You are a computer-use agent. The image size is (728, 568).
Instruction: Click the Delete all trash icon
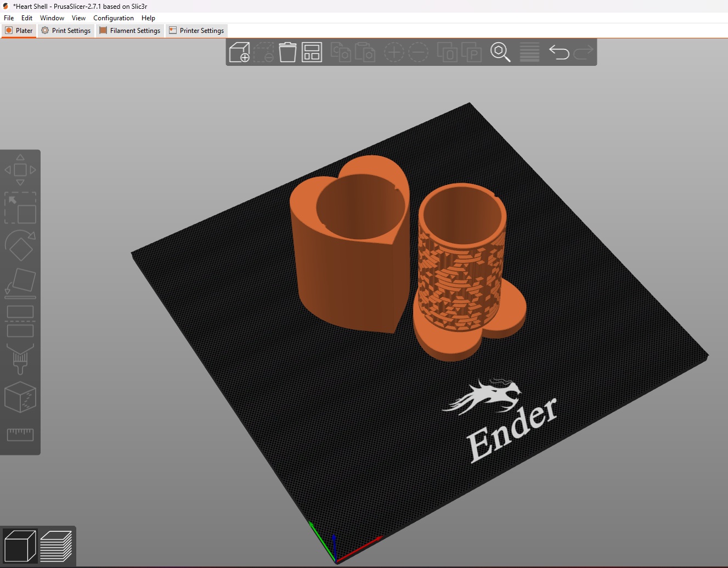pos(287,53)
